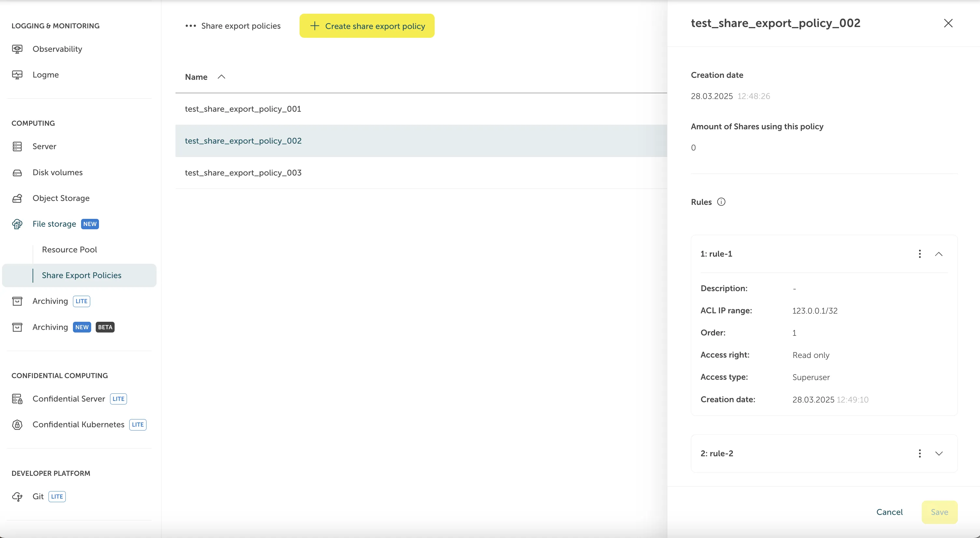Select test_share_export_policy_003 row
This screenshot has width=980, height=538.
point(243,173)
